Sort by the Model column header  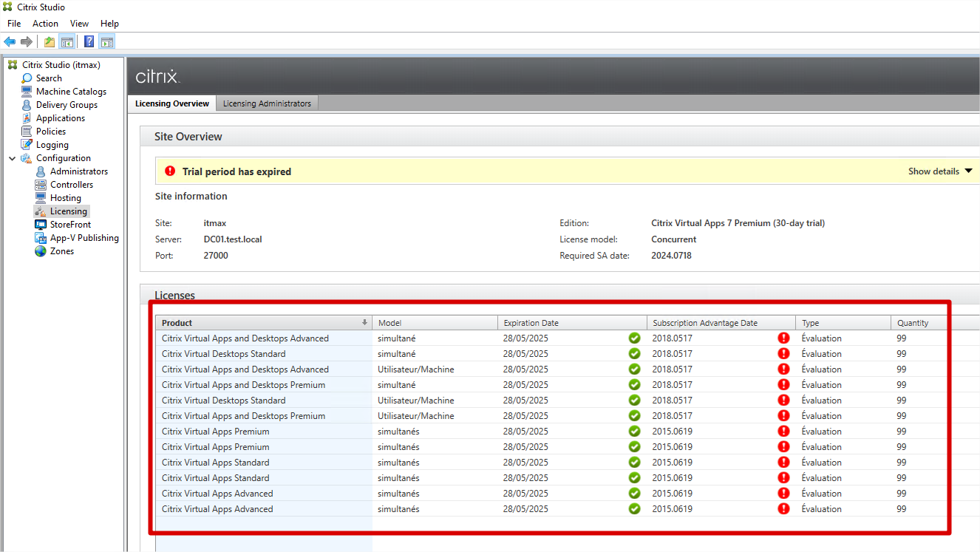tap(435, 323)
